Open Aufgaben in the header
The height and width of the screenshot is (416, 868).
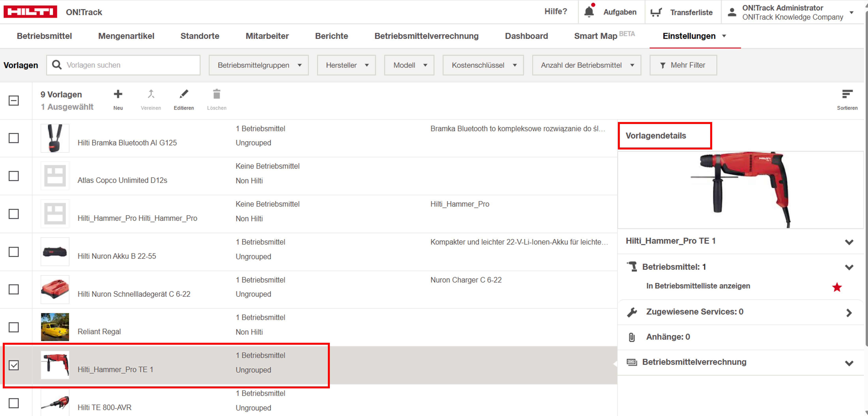[x=620, y=12]
